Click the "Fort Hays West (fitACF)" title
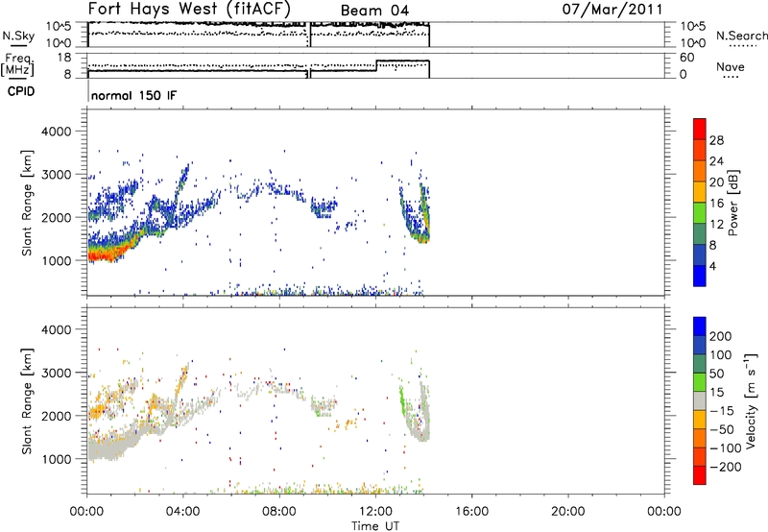Screen dimensions: 768x532 pyautogui.click(x=189, y=9)
